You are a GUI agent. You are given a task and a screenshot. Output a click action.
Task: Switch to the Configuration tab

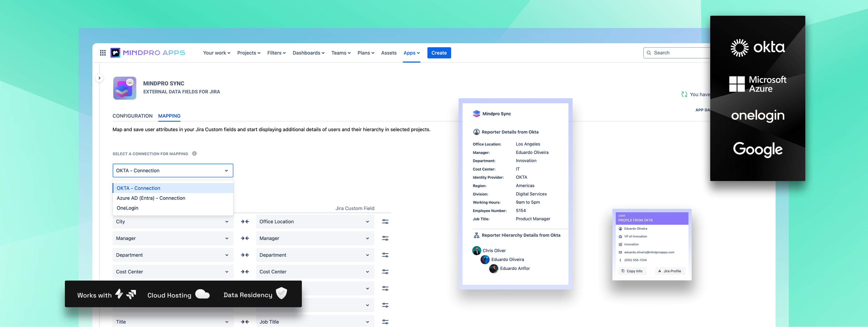click(x=132, y=116)
